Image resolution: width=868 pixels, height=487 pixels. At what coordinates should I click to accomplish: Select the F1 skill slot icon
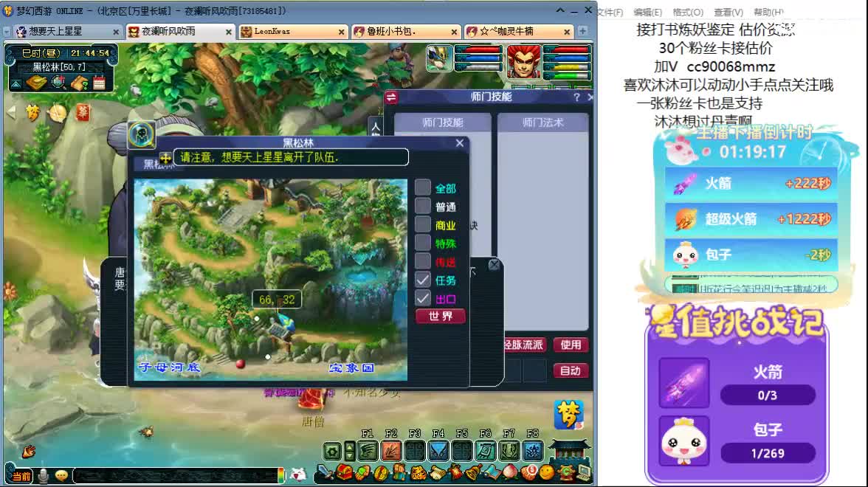tap(366, 449)
